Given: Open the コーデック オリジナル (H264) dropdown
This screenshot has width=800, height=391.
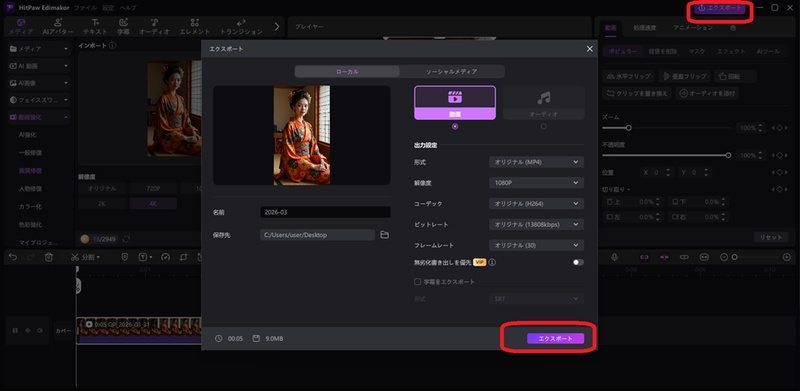Looking at the screenshot, I should [x=536, y=204].
